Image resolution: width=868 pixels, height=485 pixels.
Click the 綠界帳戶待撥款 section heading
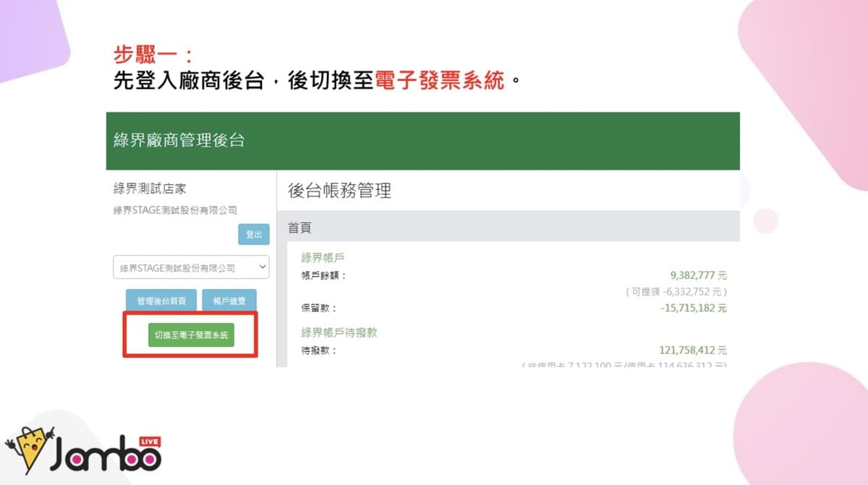tap(339, 332)
